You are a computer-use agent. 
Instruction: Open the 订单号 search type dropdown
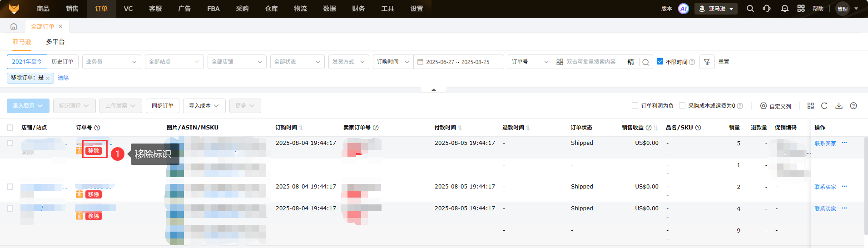click(530, 62)
